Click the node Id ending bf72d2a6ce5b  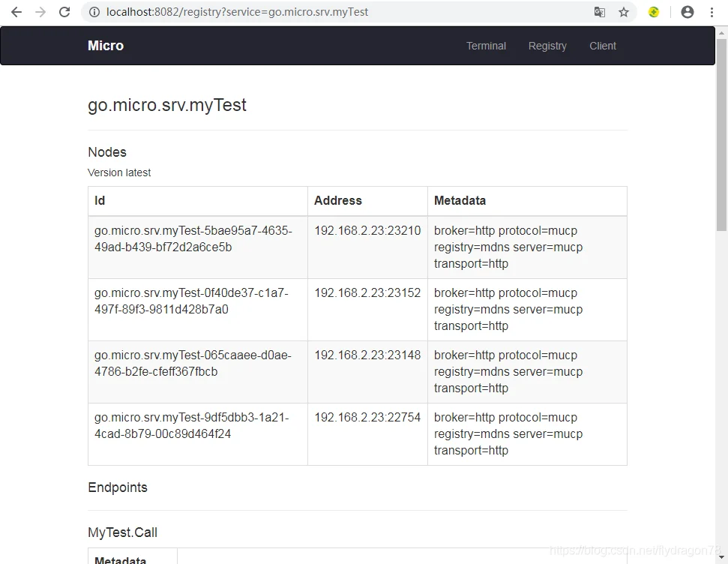(x=193, y=238)
